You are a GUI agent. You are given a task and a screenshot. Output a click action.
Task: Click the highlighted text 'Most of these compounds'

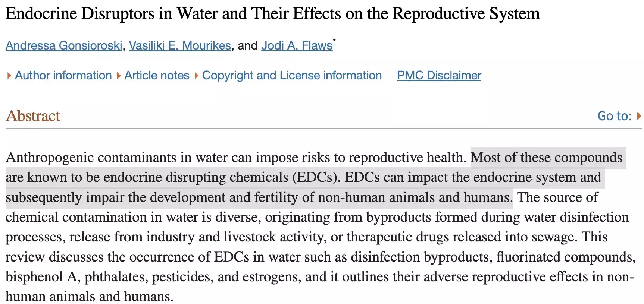click(546, 158)
